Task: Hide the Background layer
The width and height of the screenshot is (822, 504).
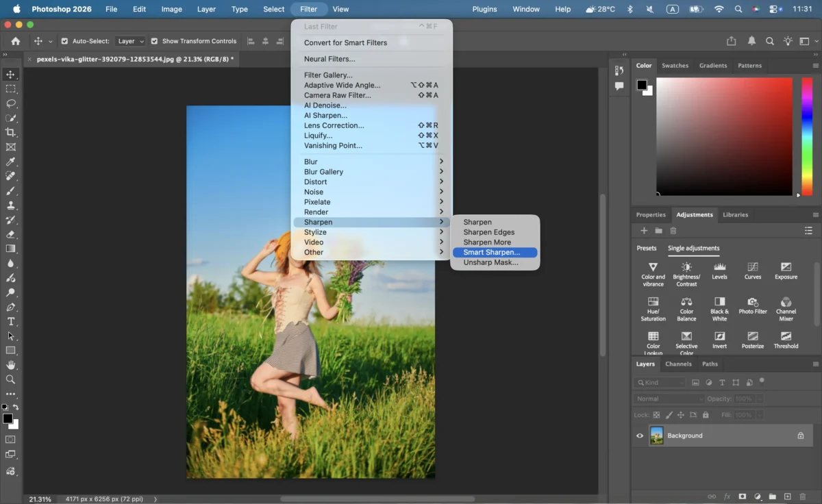Action: (639, 435)
